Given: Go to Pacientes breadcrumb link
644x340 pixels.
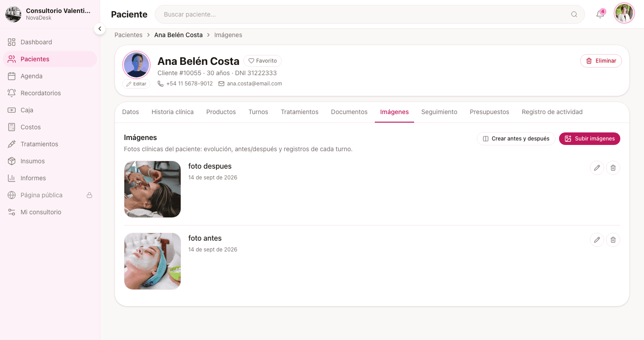Looking at the screenshot, I should [x=128, y=35].
